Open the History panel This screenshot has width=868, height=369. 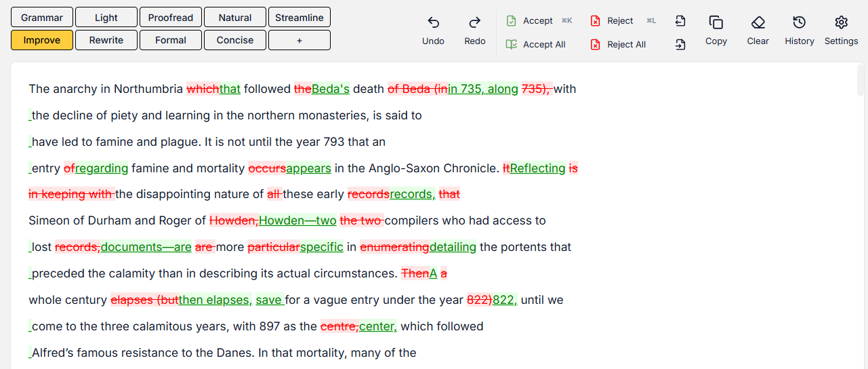point(799,22)
